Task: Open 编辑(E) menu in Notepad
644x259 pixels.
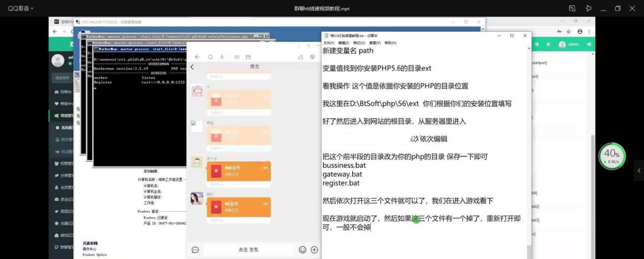Action: 344,43
